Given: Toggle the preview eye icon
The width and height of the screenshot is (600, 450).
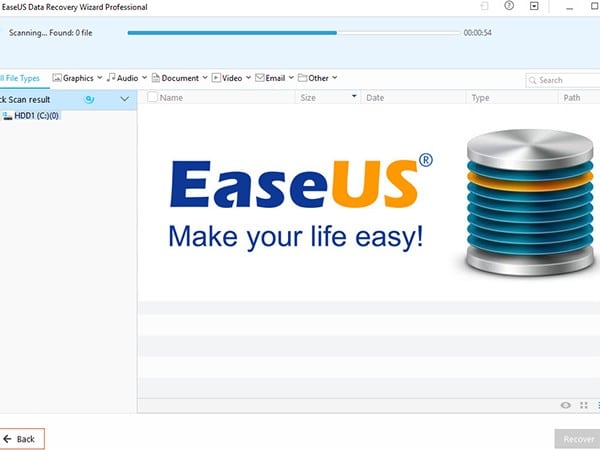Looking at the screenshot, I should click(566, 405).
